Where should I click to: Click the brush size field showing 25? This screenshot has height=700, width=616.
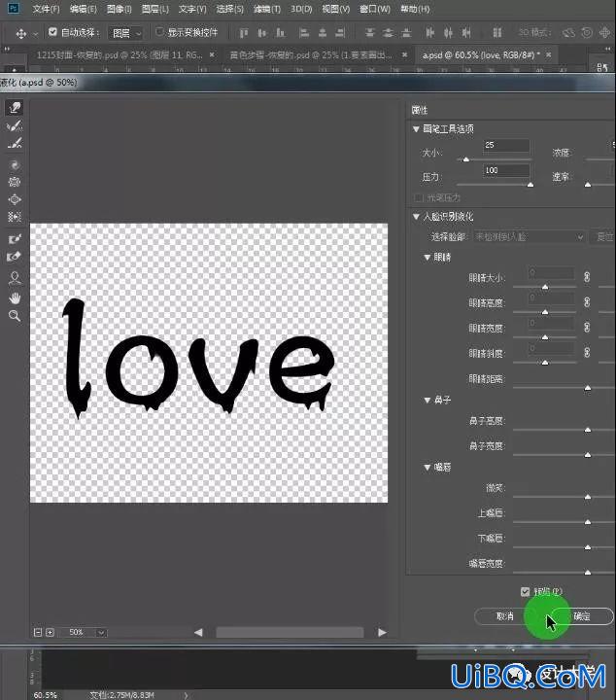point(506,146)
